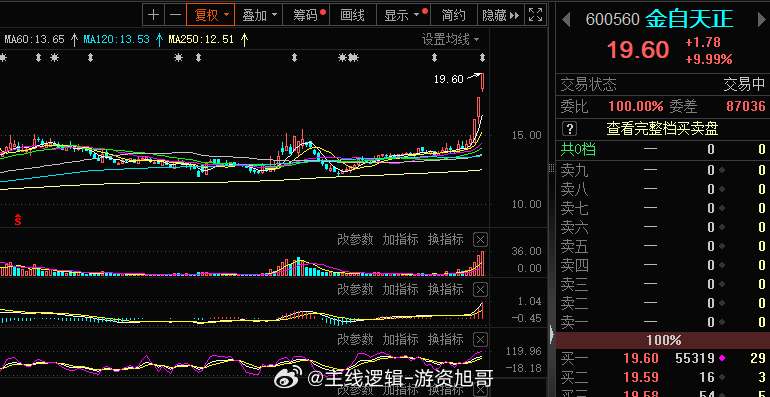Screen dimensions: 770x397
Task: Open the 叠加 overlay dropdown
Action: point(259,15)
